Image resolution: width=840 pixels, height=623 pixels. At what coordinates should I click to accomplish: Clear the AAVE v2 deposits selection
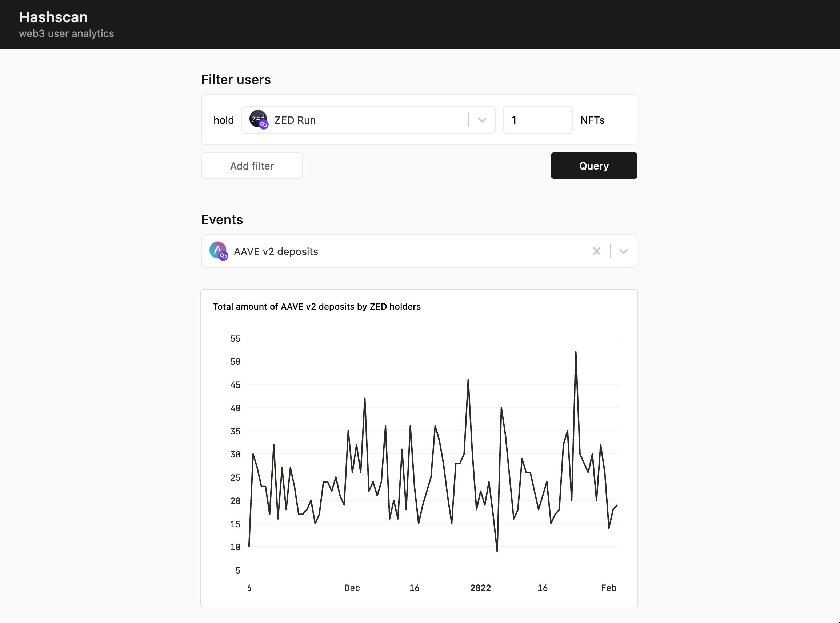click(x=596, y=251)
